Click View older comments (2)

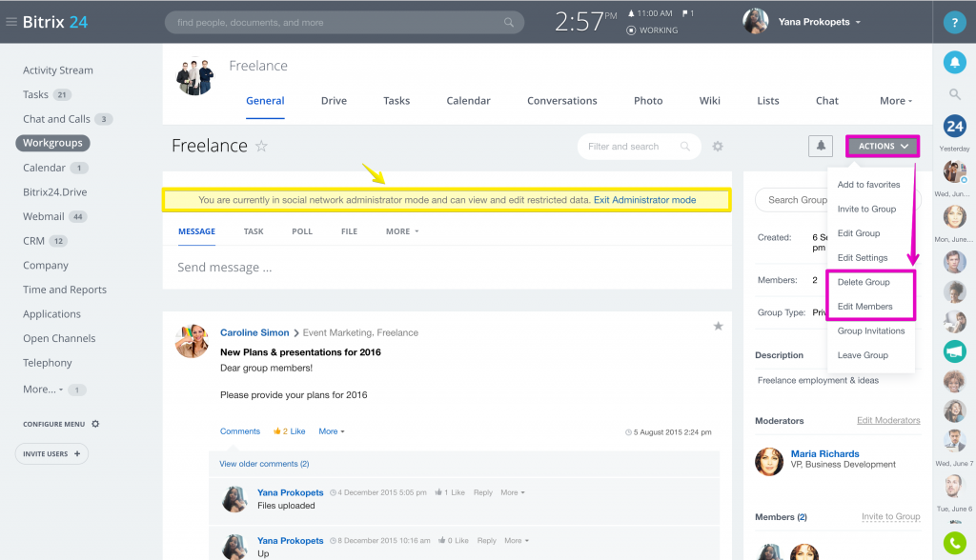(264, 464)
